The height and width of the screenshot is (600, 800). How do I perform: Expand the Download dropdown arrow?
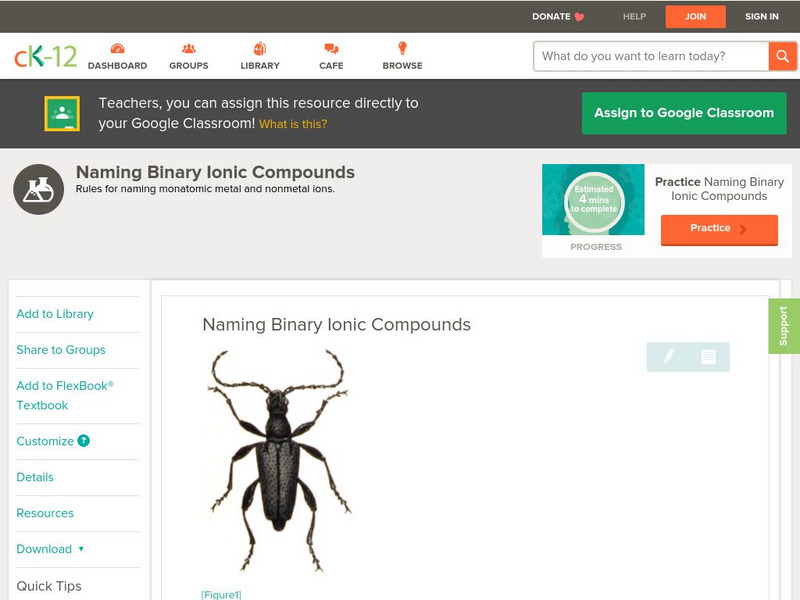(x=81, y=549)
